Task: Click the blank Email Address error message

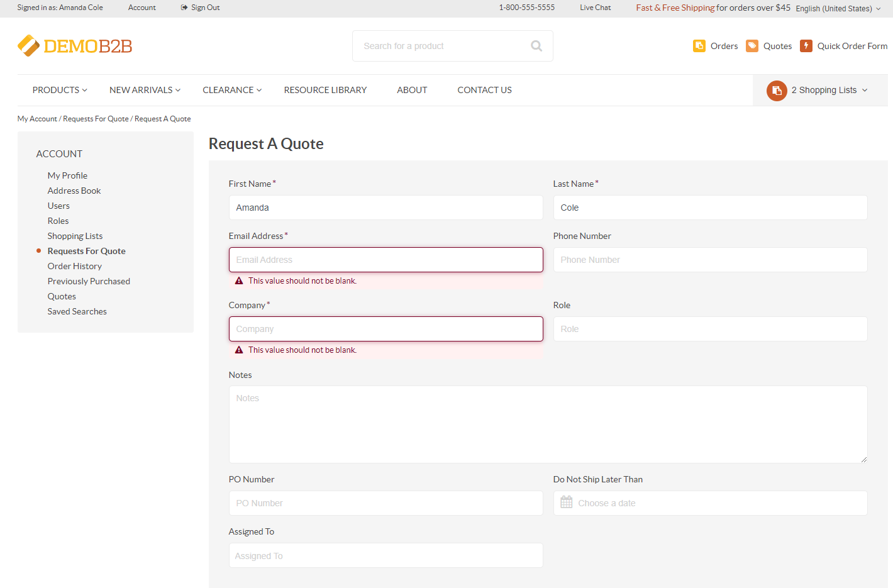Action: pyautogui.click(x=302, y=281)
